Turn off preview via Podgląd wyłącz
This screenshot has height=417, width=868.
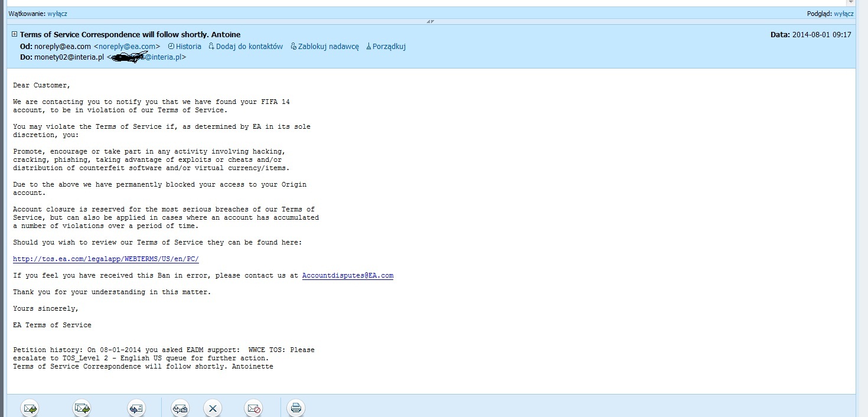coord(844,14)
